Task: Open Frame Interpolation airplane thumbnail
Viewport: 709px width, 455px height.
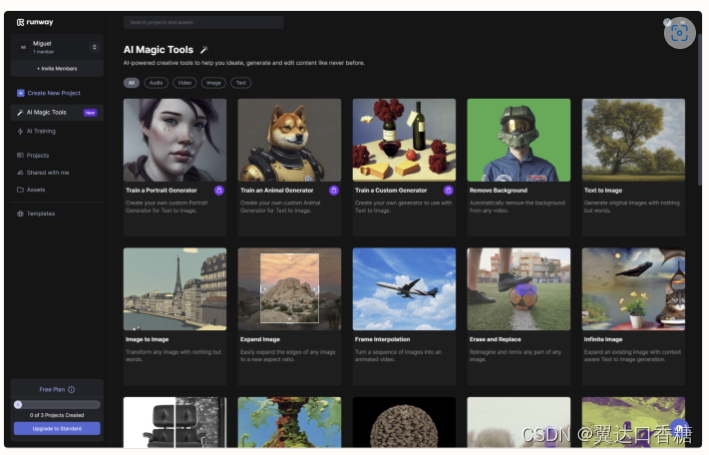Action: tap(404, 289)
